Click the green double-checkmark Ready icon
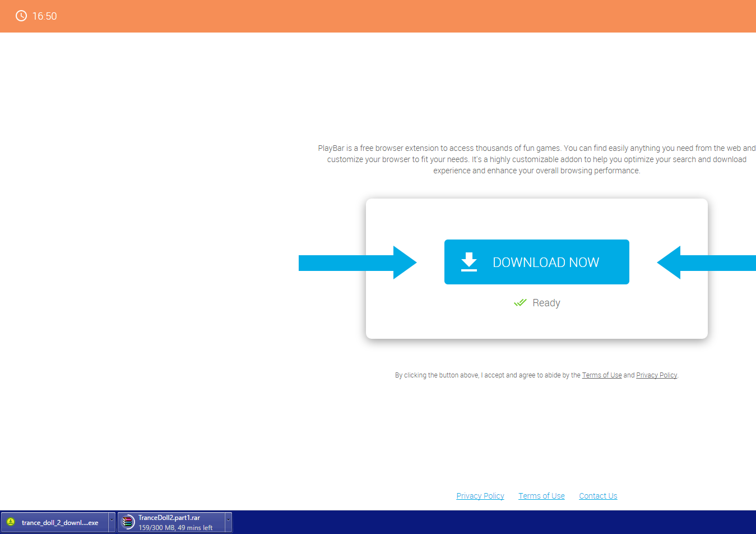 pyautogui.click(x=520, y=303)
